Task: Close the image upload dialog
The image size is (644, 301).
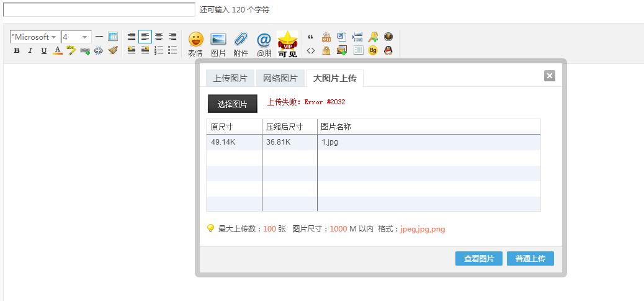Action: click(x=550, y=76)
